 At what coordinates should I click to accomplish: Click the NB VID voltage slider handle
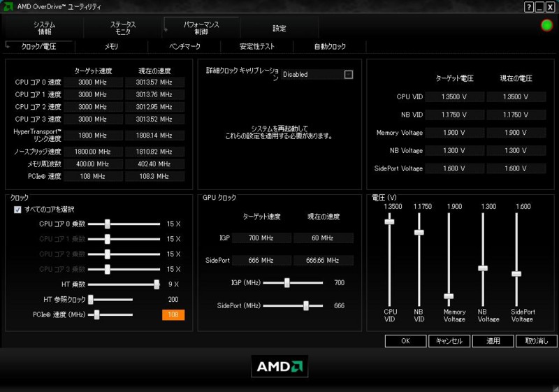(x=419, y=233)
